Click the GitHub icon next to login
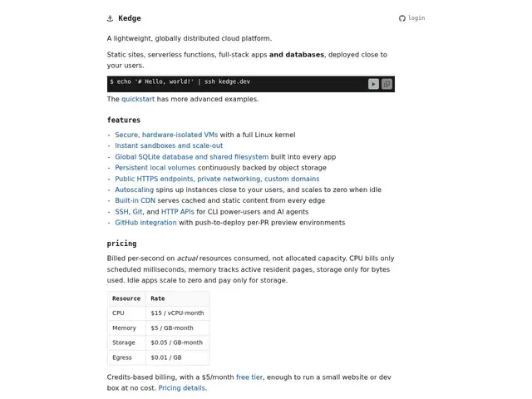 point(402,18)
